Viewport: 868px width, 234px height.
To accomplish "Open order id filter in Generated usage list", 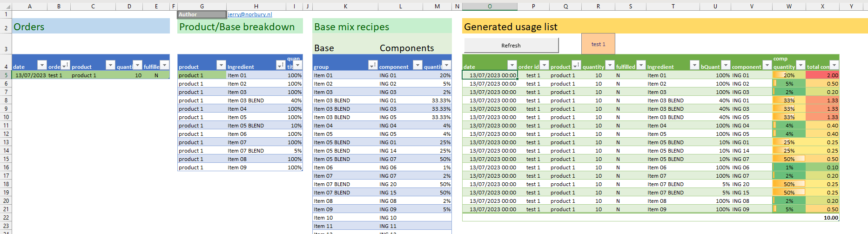I will (x=544, y=65).
